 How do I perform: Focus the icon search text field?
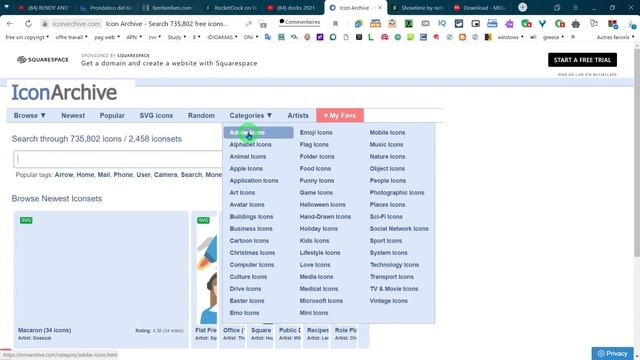click(118, 159)
